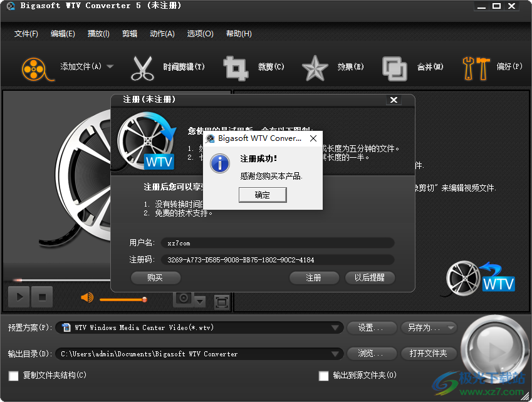Click the 打开文件夹 button
532x402 pixels.
click(x=429, y=354)
